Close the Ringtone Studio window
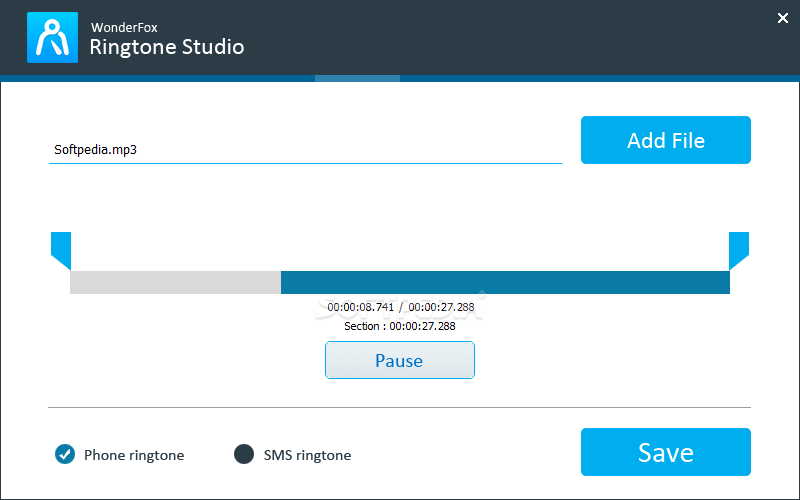 tap(783, 18)
